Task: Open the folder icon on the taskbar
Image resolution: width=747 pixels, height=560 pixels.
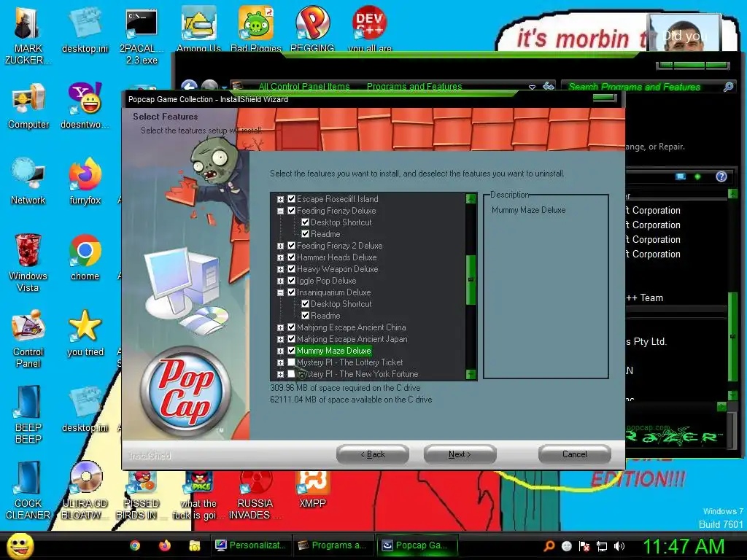Action: pyautogui.click(x=195, y=545)
